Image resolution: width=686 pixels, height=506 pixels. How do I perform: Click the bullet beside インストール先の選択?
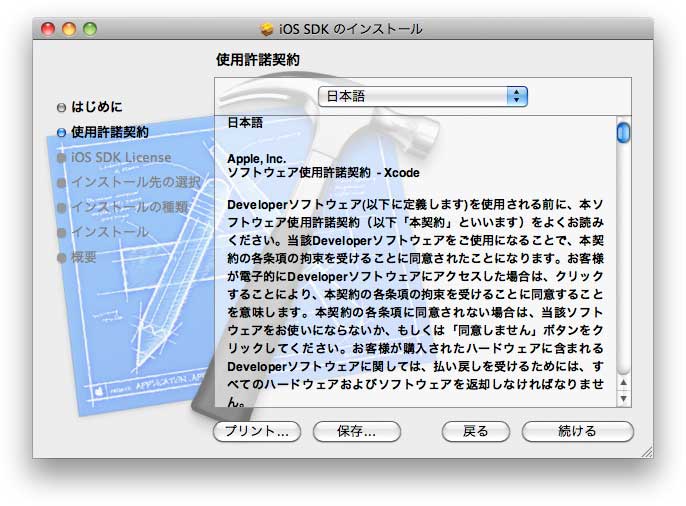pyautogui.click(x=62, y=182)
